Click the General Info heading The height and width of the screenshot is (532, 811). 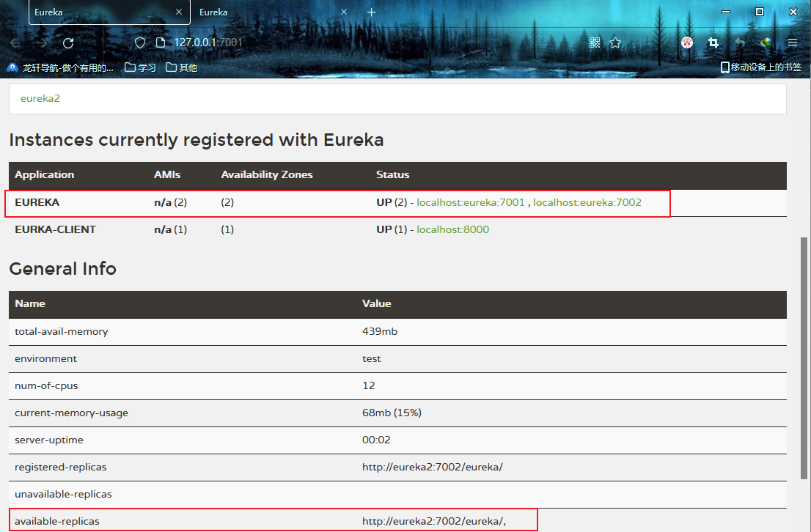(62, 269)
